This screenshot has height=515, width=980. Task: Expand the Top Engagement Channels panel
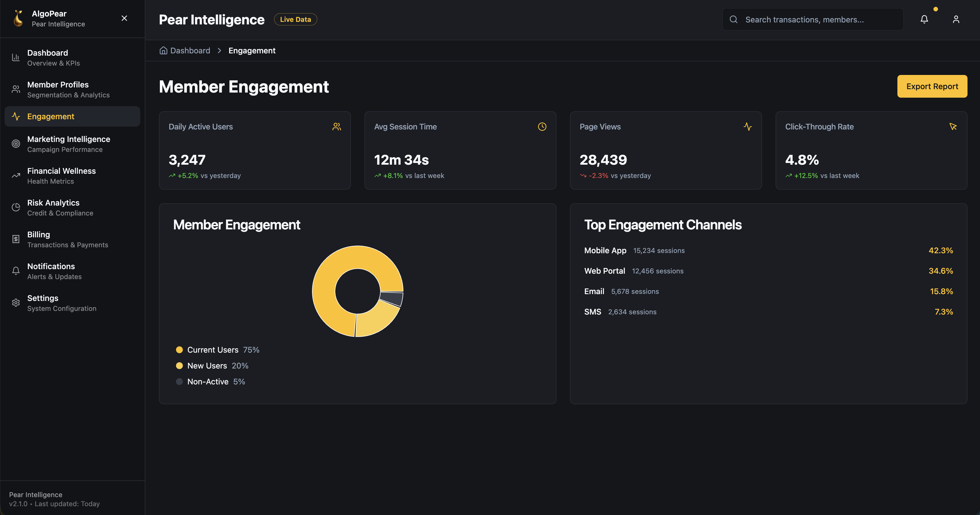pyautogui.click(x=663, y=224)
